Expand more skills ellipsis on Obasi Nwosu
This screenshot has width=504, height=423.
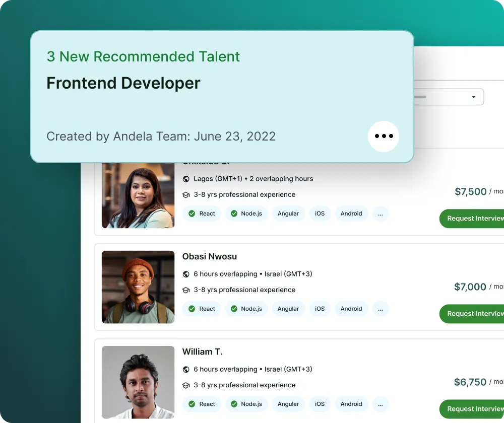point(381,309)
